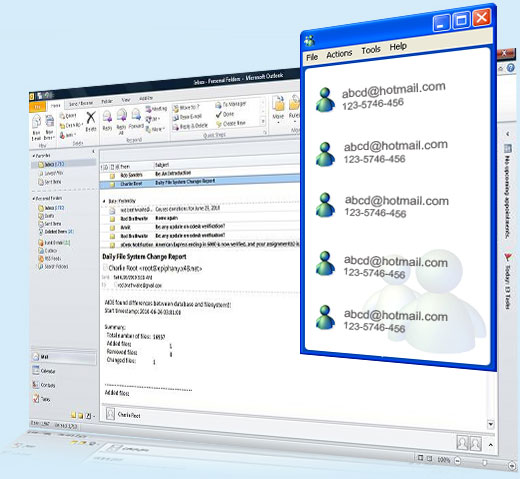Screen dimensions: 520x479
Task: Select Deleted Items folder
Action: click(x=56, y=231)
